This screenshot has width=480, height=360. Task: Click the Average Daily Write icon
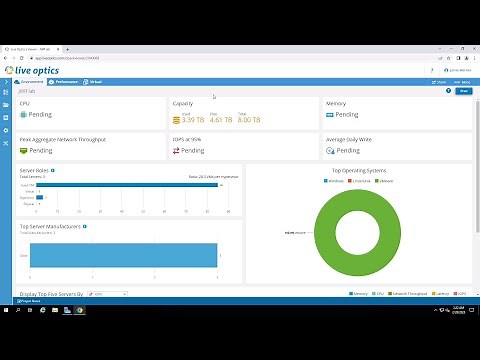(x=330, y=151)
